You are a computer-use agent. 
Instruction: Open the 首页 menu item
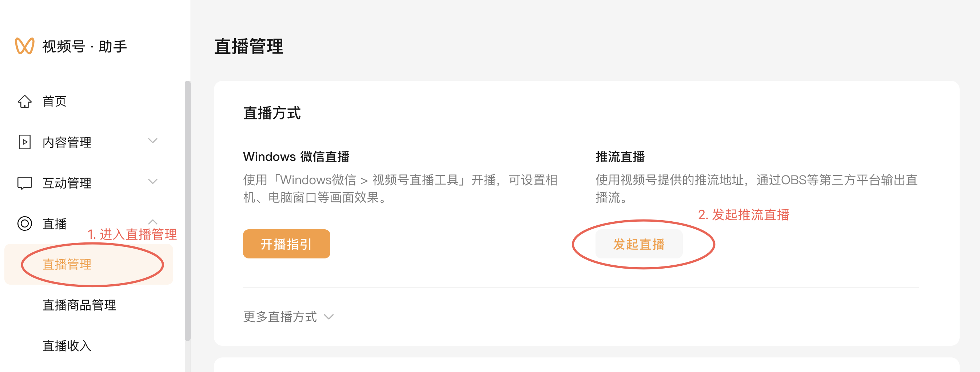[55, 102]
